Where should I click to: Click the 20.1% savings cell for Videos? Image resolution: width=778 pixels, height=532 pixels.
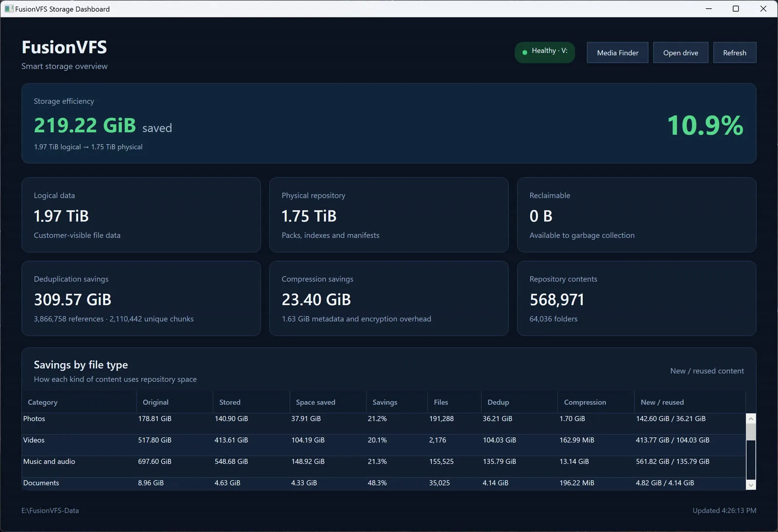point(377,440)
